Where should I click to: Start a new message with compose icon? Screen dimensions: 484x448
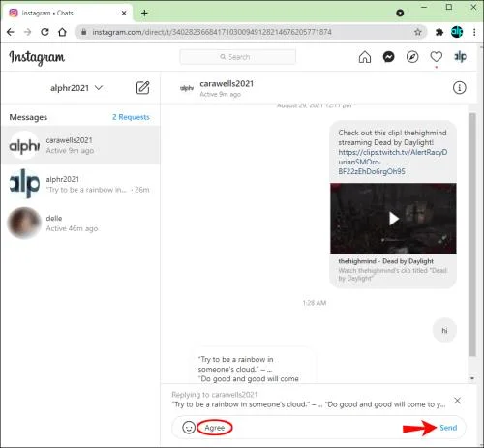point(142,88)
